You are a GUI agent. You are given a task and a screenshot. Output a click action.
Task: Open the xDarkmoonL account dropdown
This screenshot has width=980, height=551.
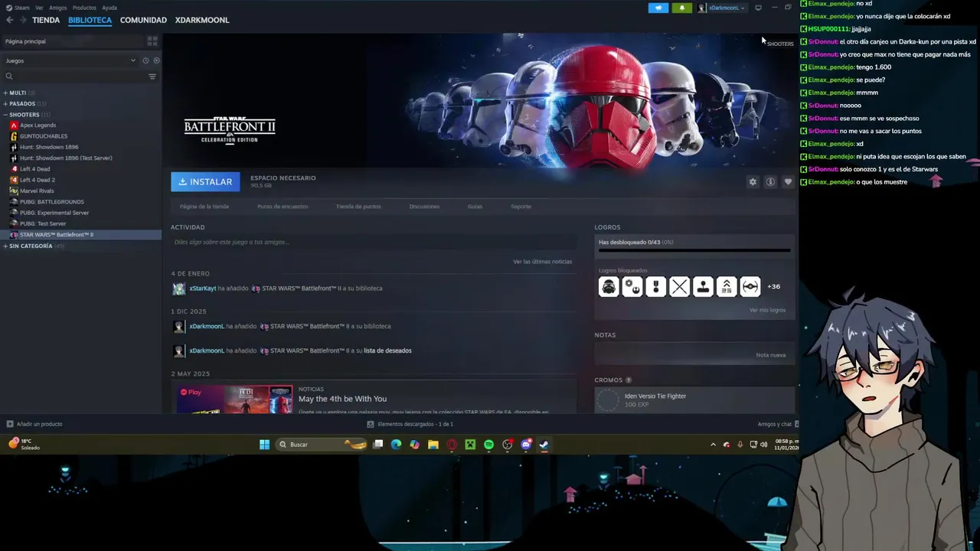[721, 8]
